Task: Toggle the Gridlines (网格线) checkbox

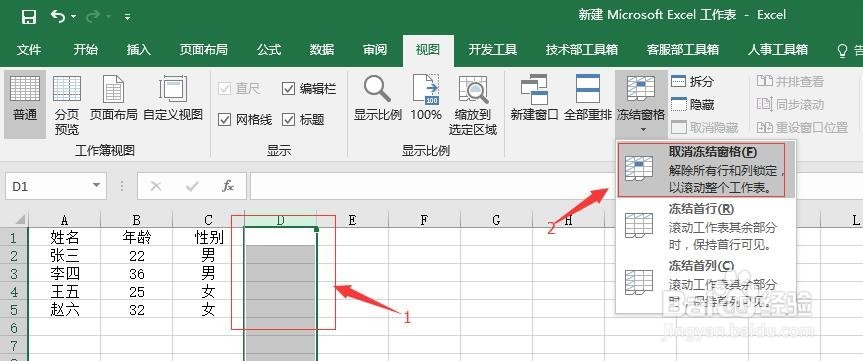Action: tap(224, 119)
